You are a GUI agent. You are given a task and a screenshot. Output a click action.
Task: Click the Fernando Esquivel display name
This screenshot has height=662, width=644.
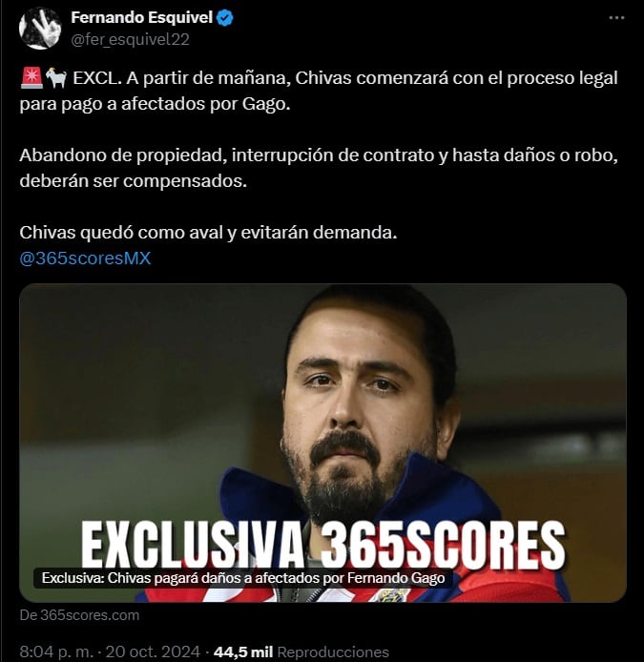point(142,18)
